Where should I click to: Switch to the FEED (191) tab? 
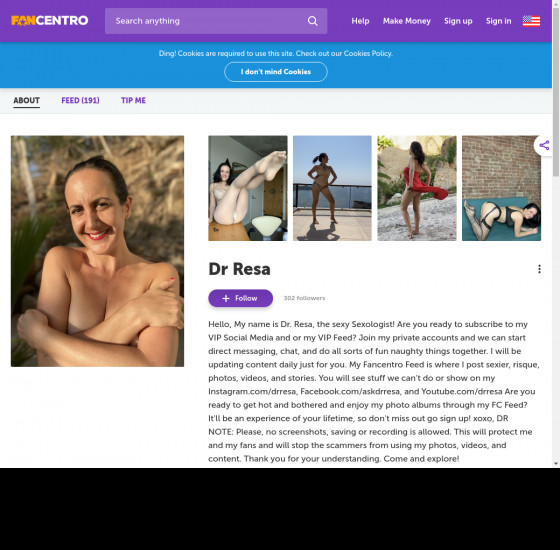(x=80, y=100)
